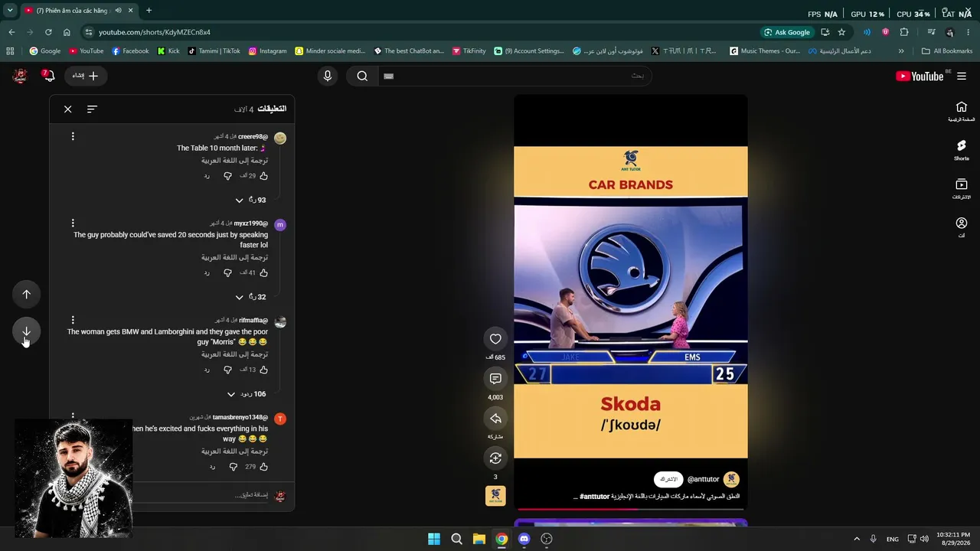Like the tamasbrenyo1348 comment
Screen dimensions: 980x551
point(264,467)
